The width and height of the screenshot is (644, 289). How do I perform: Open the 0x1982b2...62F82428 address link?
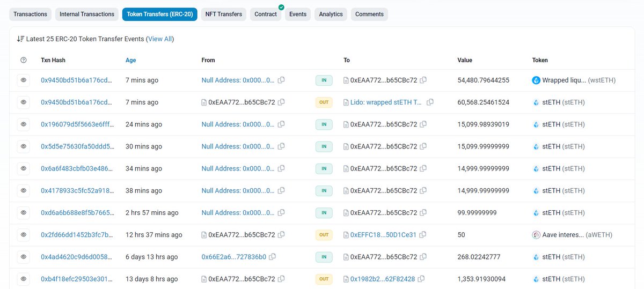coord(383,279)
